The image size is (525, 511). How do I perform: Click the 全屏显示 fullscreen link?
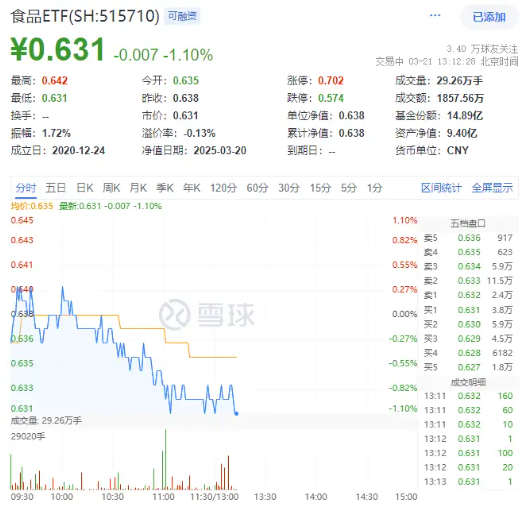tap(492, 188)
